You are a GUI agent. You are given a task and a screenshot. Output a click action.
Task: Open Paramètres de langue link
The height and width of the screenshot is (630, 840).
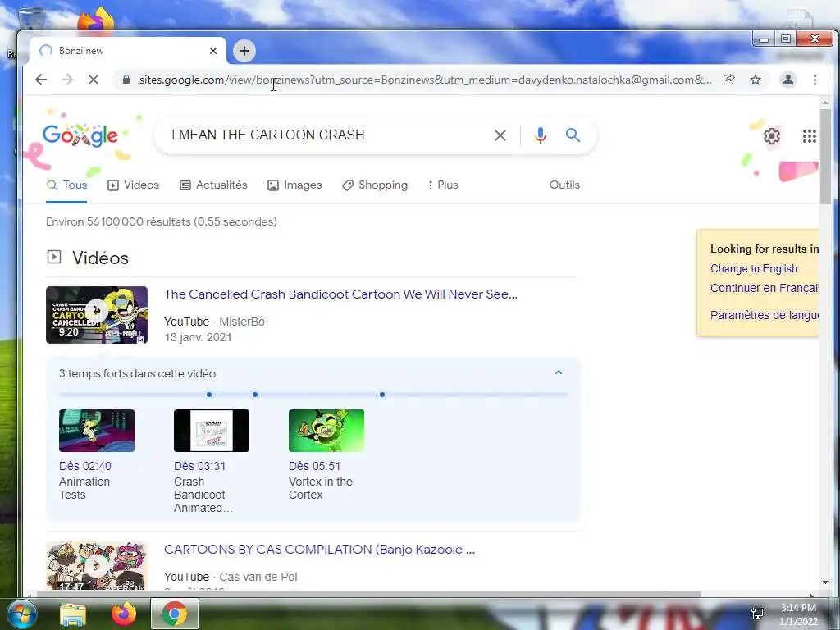[x=764, y=315]
